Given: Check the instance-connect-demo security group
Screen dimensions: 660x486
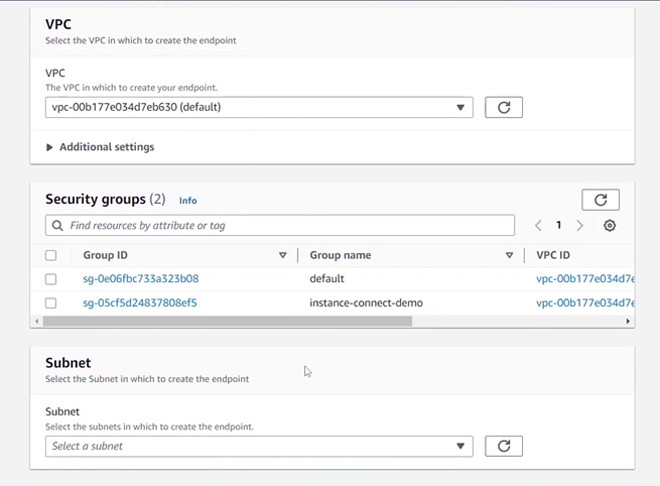Looking at the screenshot, I should (51, 303).
